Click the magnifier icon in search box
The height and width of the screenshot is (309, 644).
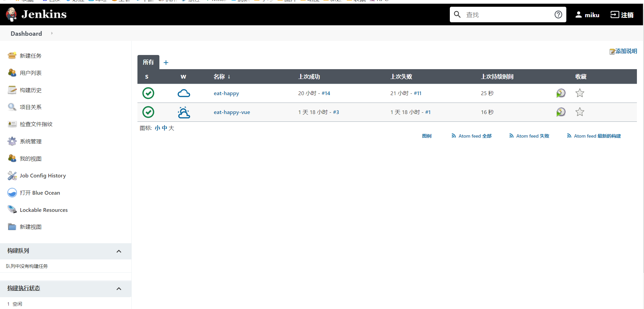tap(457, 15)
